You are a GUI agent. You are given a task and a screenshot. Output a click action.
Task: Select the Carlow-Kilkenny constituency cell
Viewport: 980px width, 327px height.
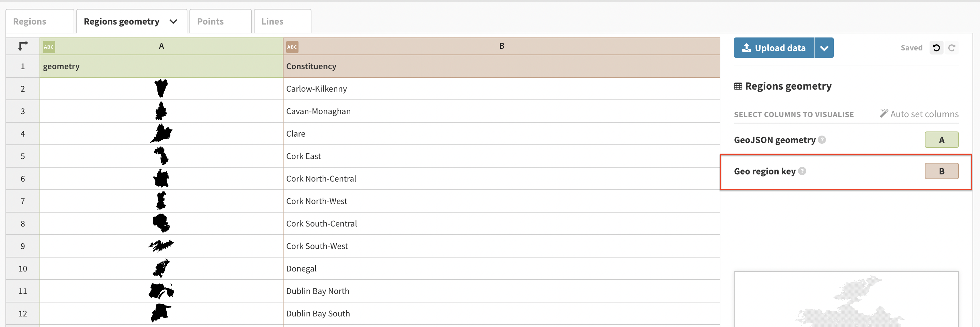(501, 89)
